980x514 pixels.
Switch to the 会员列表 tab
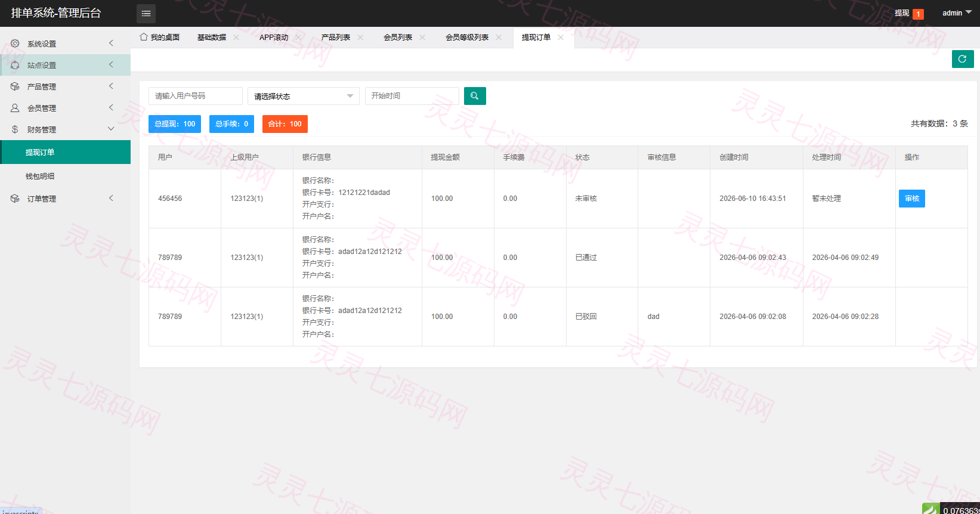398,37
